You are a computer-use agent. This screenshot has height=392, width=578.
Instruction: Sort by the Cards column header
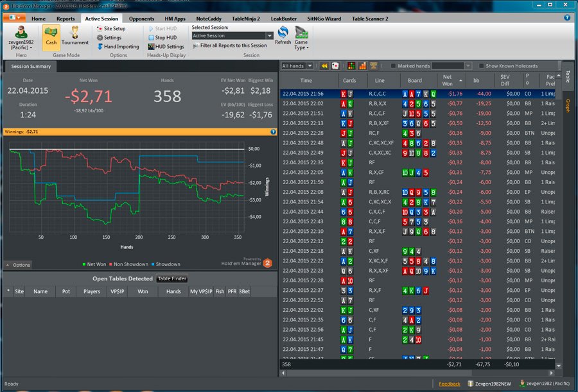(x=349, y=80)
